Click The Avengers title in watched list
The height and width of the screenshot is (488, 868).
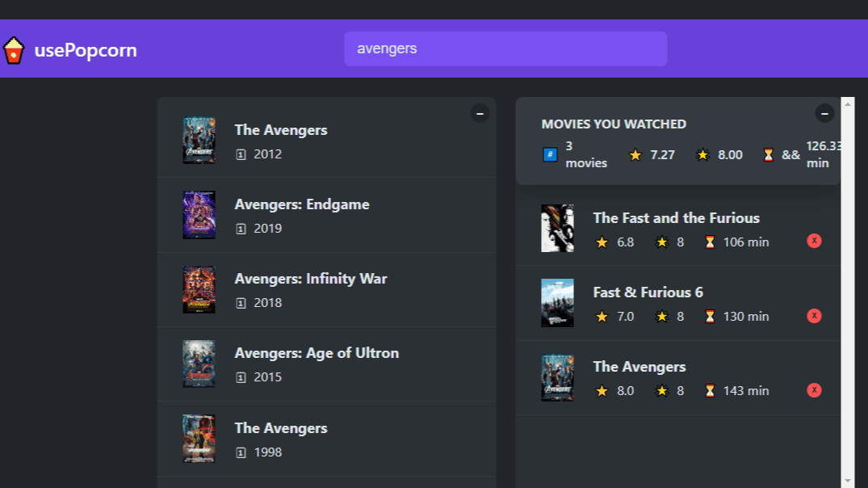[639, 367]
